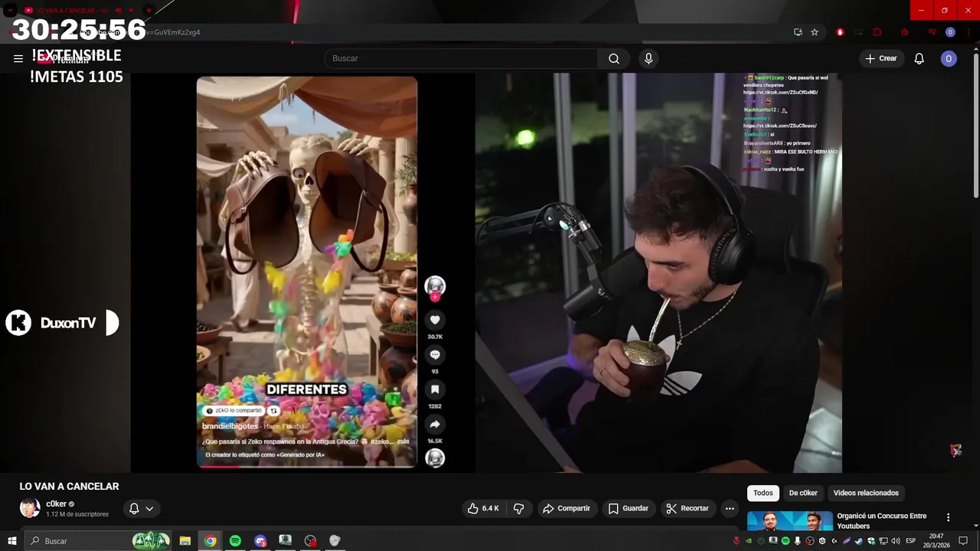The height and width of the screenshot is (551, 980).
Task: Click TikTok creator avatar with plus badge
Action: (x=435, y=287)
